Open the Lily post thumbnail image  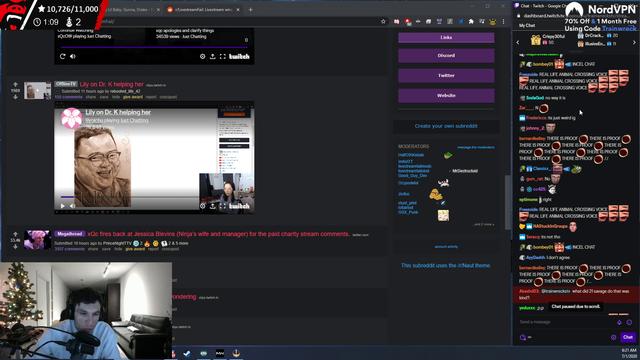(x=37, y=90)
